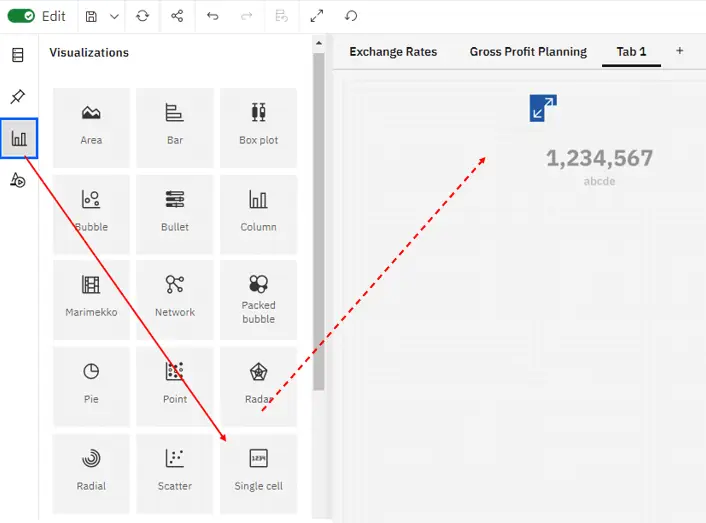
Task: Choose the Network visualization tile
Action: [175, 300]
